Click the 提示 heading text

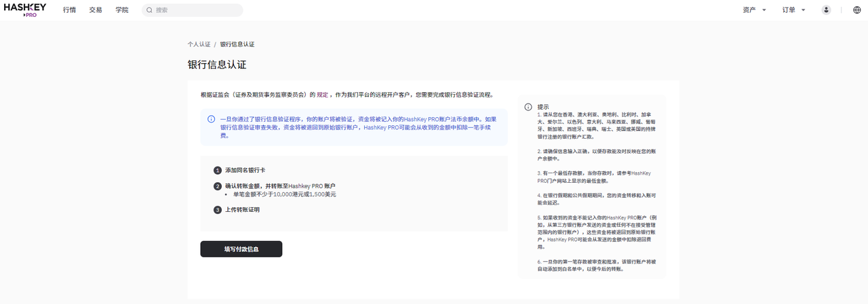[543, 107]
